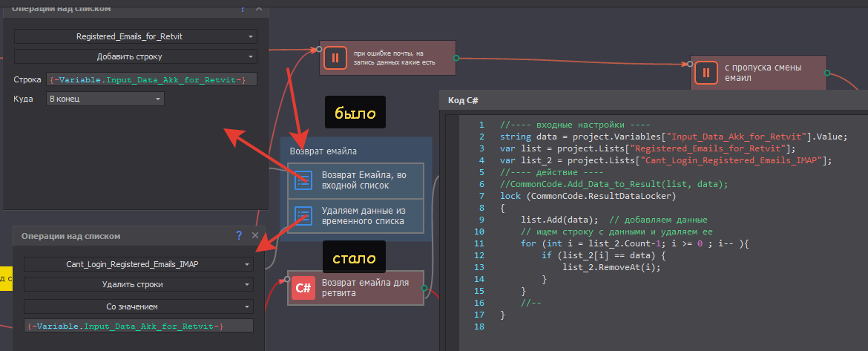Close the lower 'Операции над списком' panel

pyautogui.click(x=256, y=236)
